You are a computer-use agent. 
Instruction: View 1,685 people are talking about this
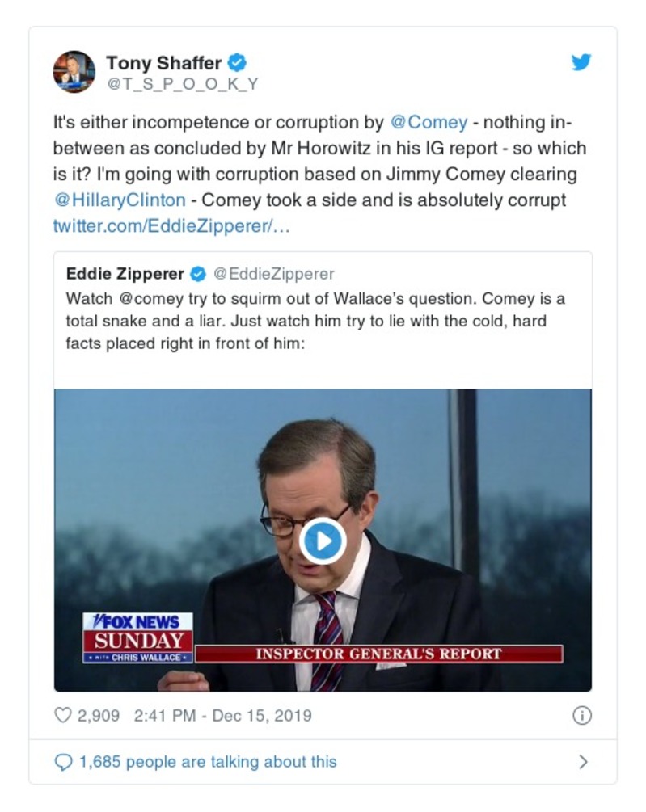tap(208, 762)
